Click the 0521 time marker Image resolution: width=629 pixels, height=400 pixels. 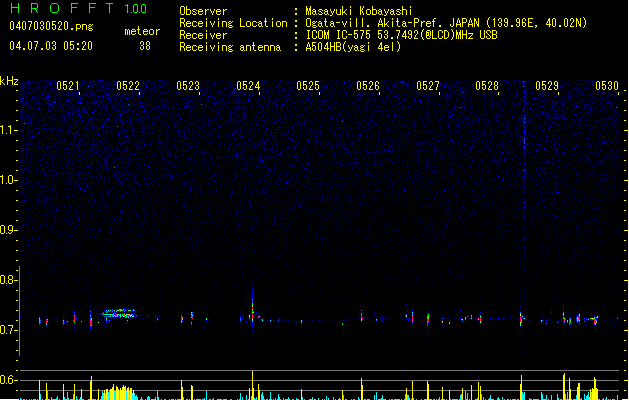68,86
